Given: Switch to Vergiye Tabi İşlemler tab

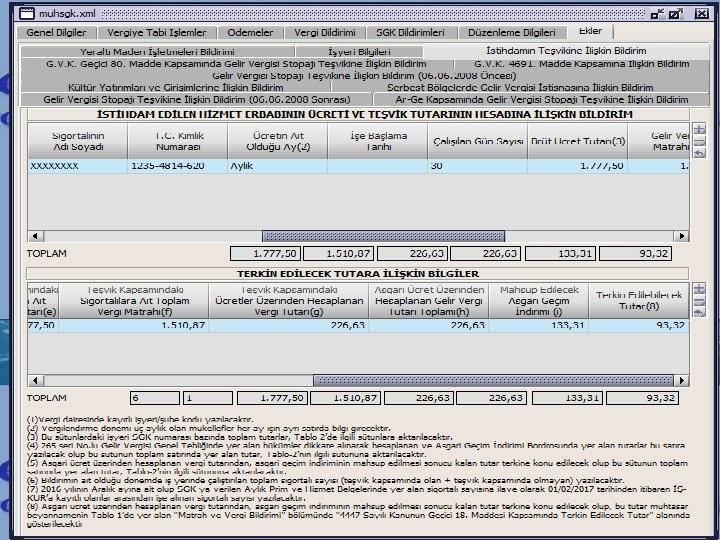Looking at the screenshot, I should (157, 33).
